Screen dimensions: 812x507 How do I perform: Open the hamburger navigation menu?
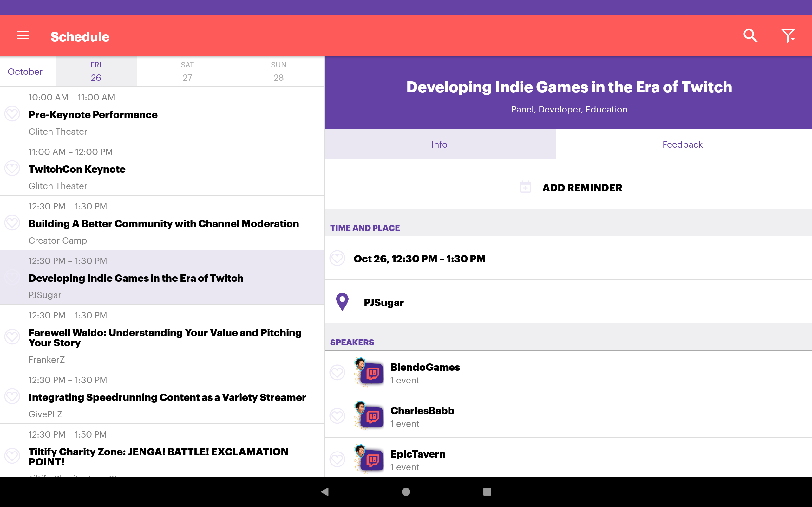[23, 35]
